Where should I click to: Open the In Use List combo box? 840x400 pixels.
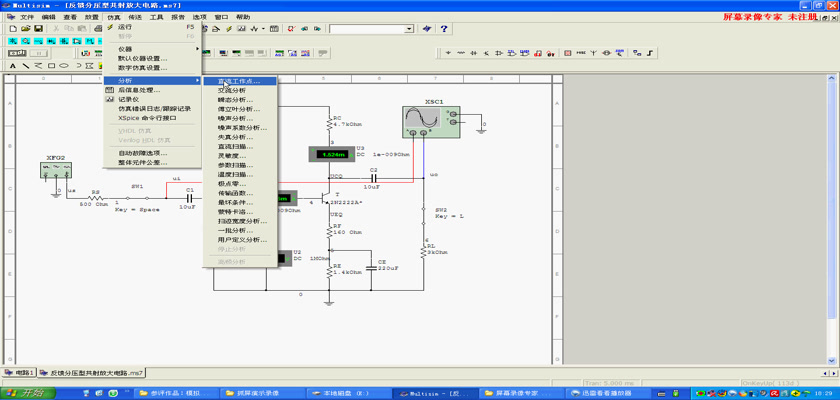coord(410,28)
